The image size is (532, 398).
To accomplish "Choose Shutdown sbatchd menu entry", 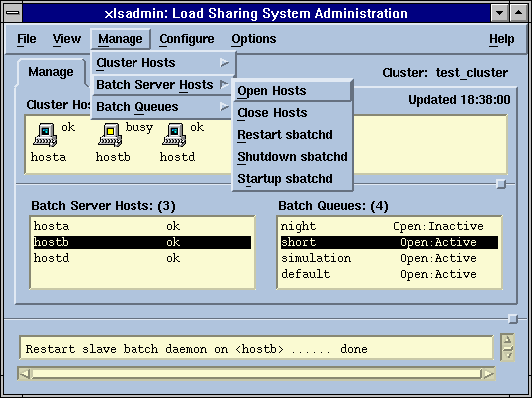I will (292, 157).
